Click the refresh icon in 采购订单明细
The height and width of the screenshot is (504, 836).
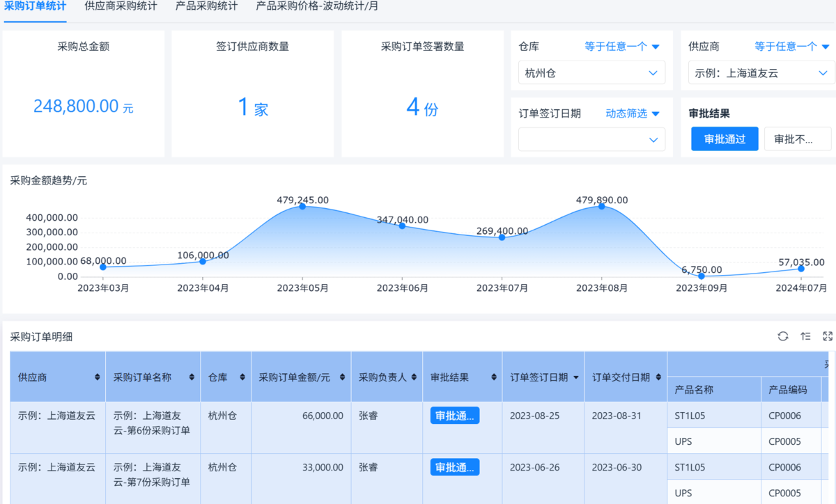pyautogui.click(x=783, y=336)
